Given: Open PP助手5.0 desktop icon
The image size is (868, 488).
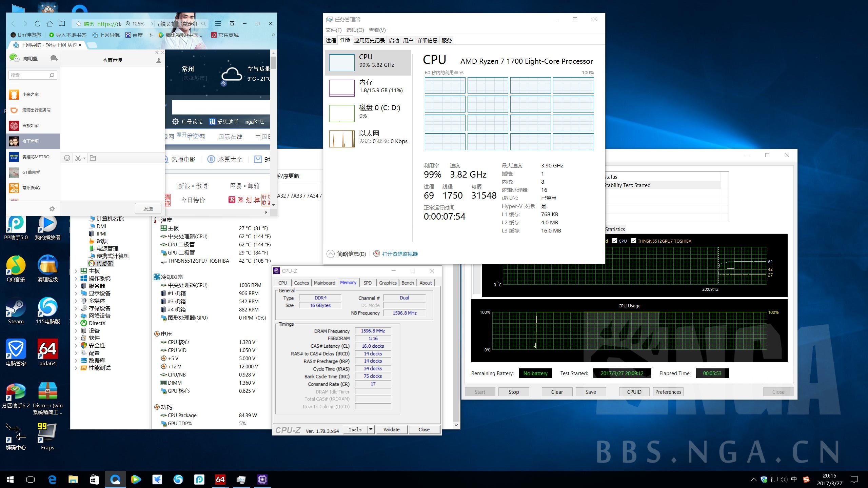Looking at the screenshot, I should pyautogui.click(x=16, y=228).
